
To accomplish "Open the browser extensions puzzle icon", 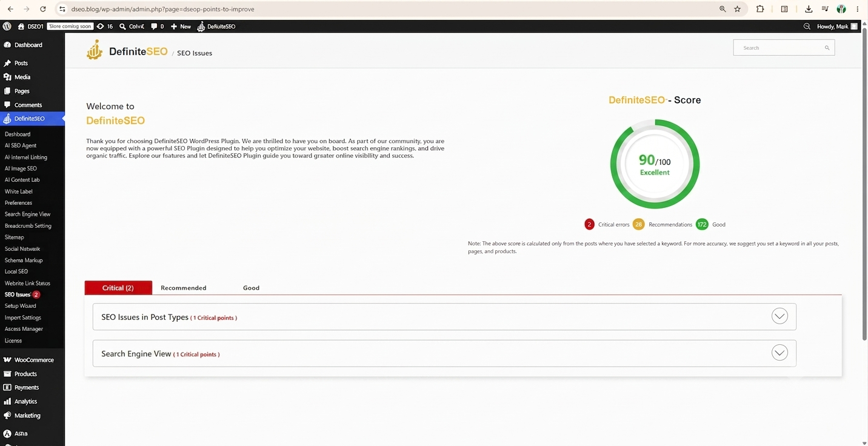I will tap(760, 9).
